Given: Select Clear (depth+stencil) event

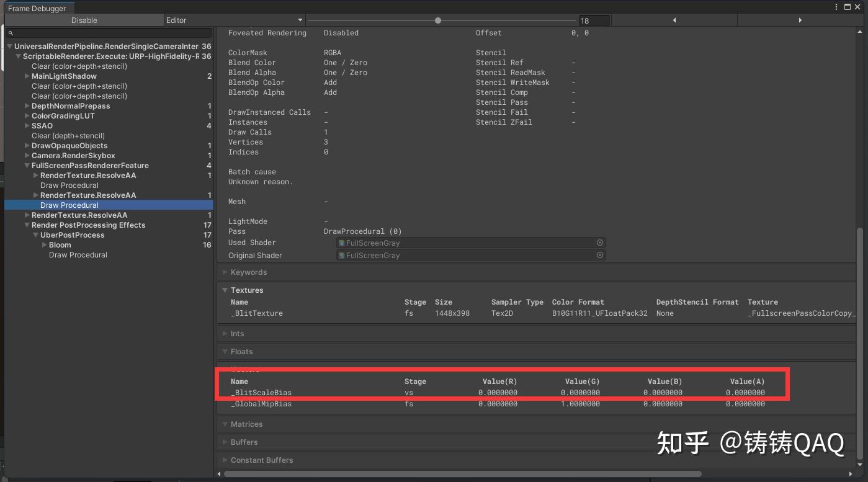Looking at the screenshot, I should (x=68, y=136).
